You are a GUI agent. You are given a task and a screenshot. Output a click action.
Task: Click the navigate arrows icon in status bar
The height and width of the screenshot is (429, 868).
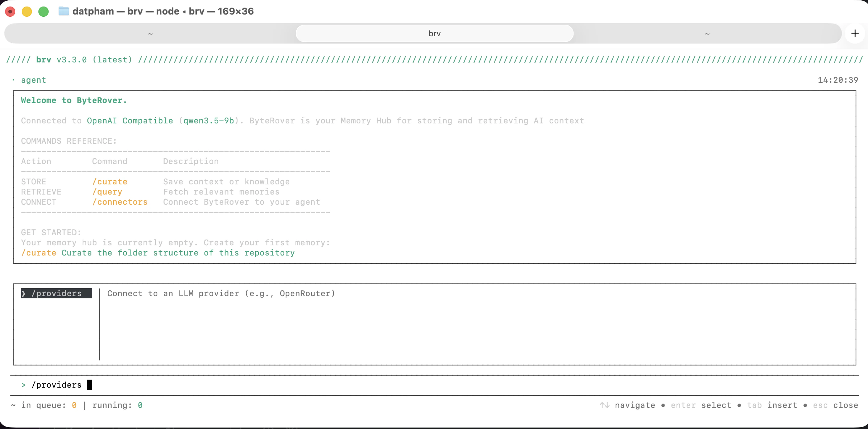(605, 405)
